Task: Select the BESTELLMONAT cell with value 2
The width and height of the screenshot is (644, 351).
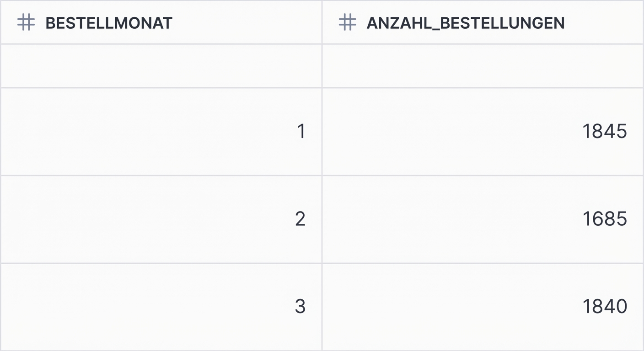Action: coord(161,219)
